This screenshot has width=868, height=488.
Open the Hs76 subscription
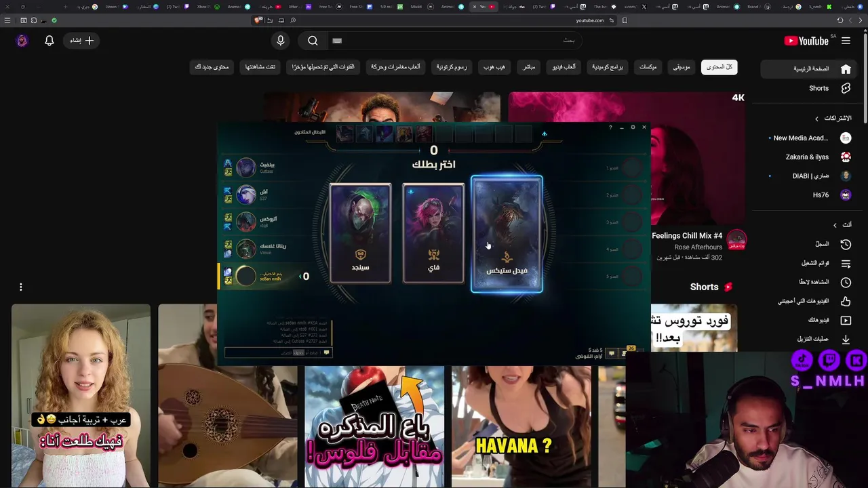point(810,195)
